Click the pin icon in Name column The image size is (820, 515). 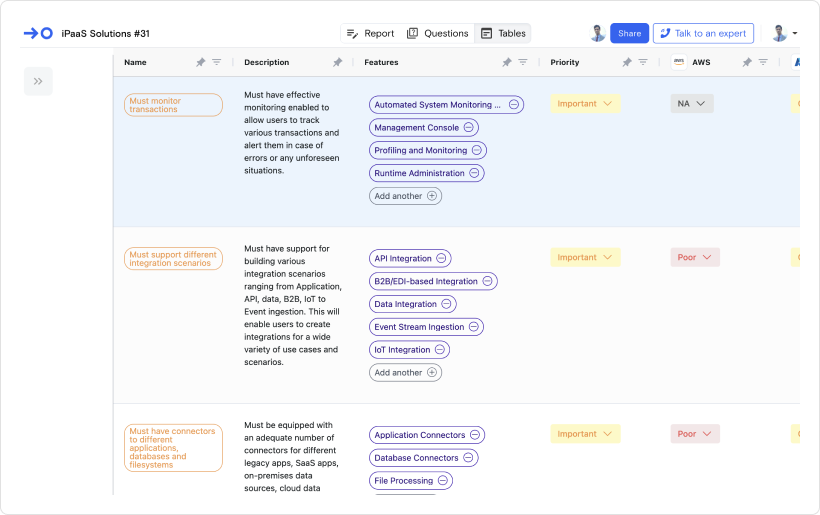(x=200, y=62)
